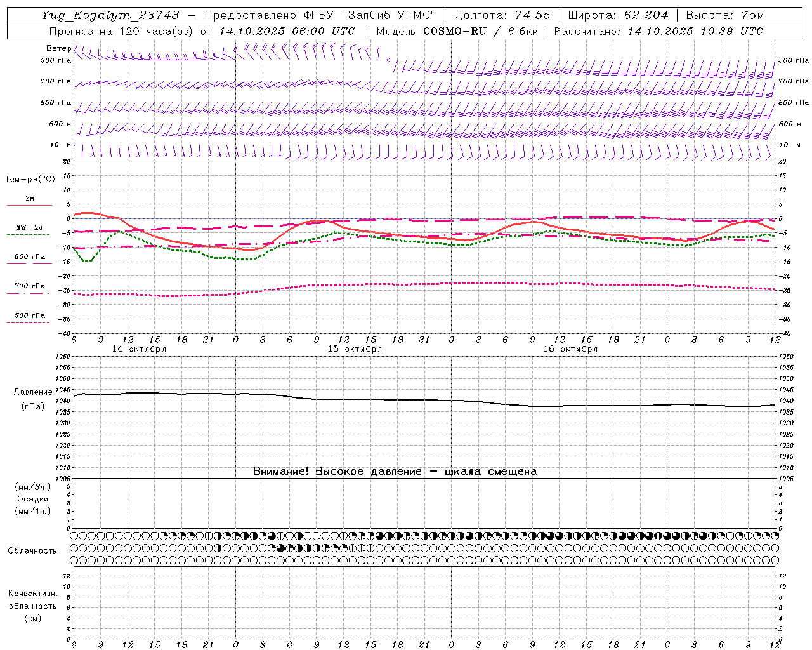This screenshot has width=812, height=650.
Task: Click the Ветер panel label
Action: pyautogui.click(x=58, y=48)
